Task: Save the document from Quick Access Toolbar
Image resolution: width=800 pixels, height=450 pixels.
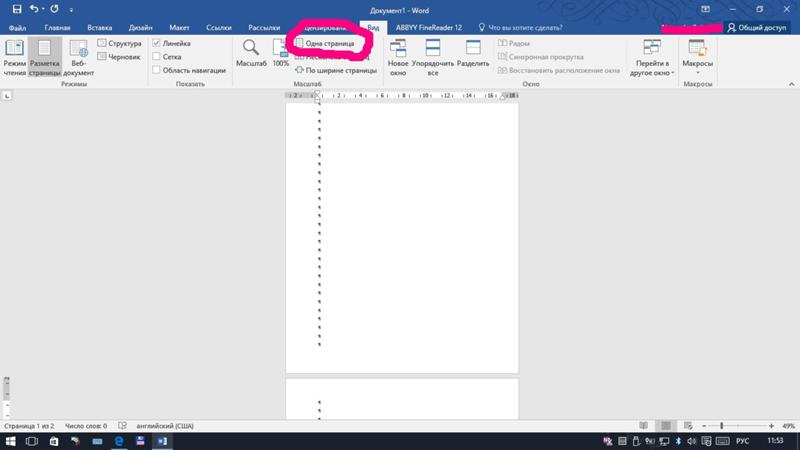Action: (17, 9)
